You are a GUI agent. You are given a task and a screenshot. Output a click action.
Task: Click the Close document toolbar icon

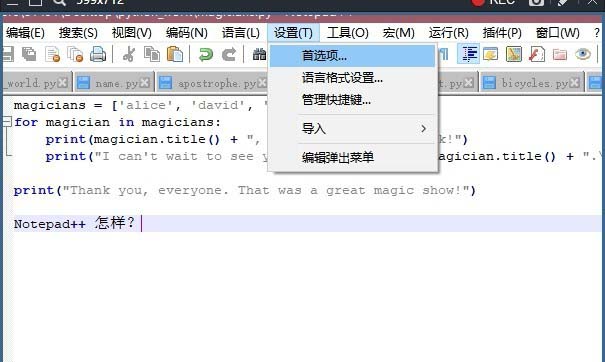pos(52,54)
